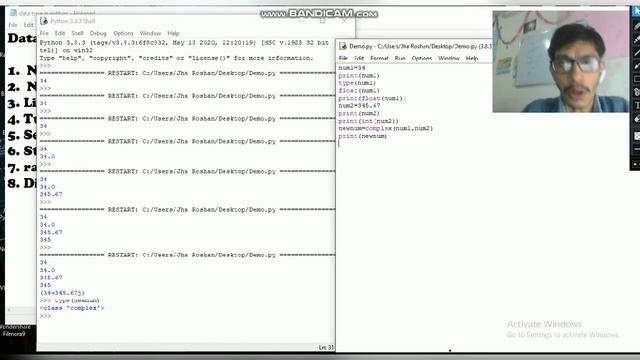Click the Notepad window title icon
Viewport: 640px width, 360px height.
click(x=13, y=13)
